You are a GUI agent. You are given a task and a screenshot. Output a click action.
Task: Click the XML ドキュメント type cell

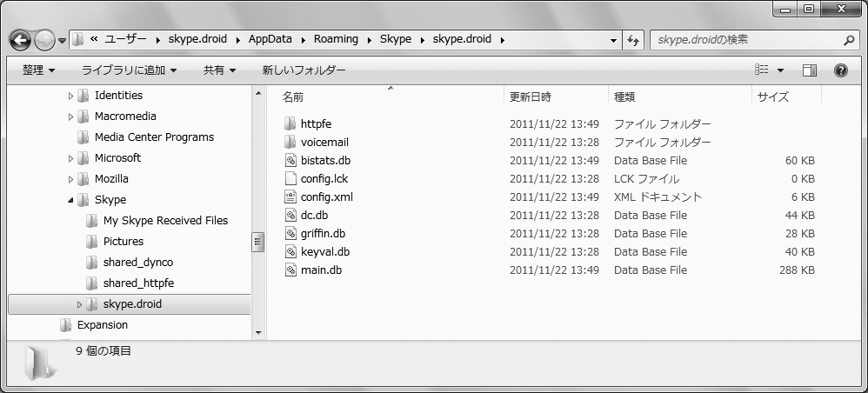click(x=658, y=197)
